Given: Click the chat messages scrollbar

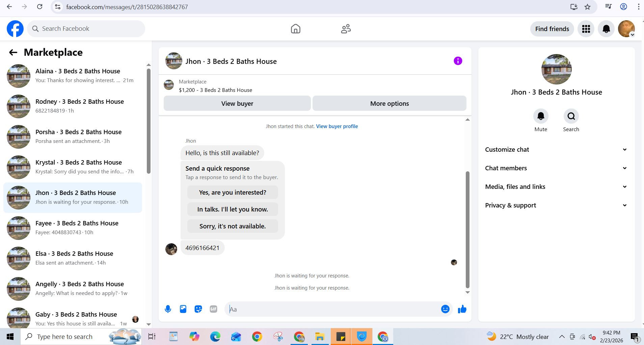Looking at the screenshot, I should tap(467, 230).
